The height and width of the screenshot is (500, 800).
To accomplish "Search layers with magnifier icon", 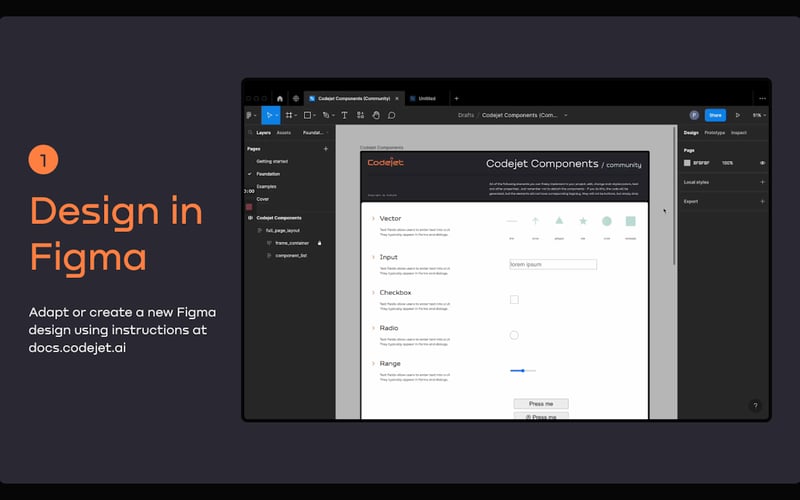I will 250,133.
